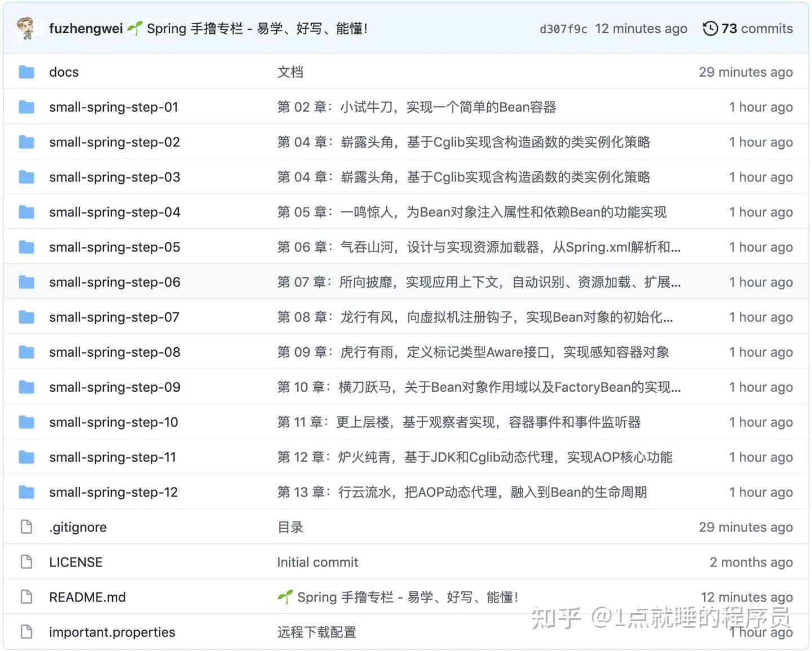Click the 2 months ago timestamp
Screen dimensions: 812x651
pyautogui.click(x=751, y=561)
